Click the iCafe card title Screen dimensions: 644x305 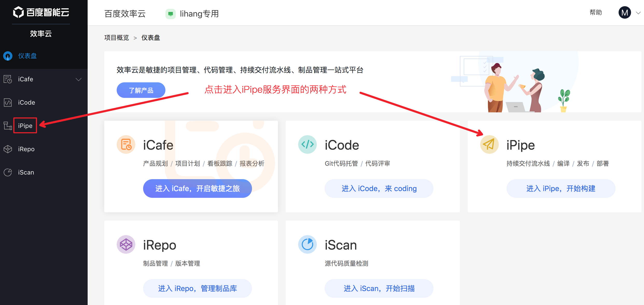point(158,145)
